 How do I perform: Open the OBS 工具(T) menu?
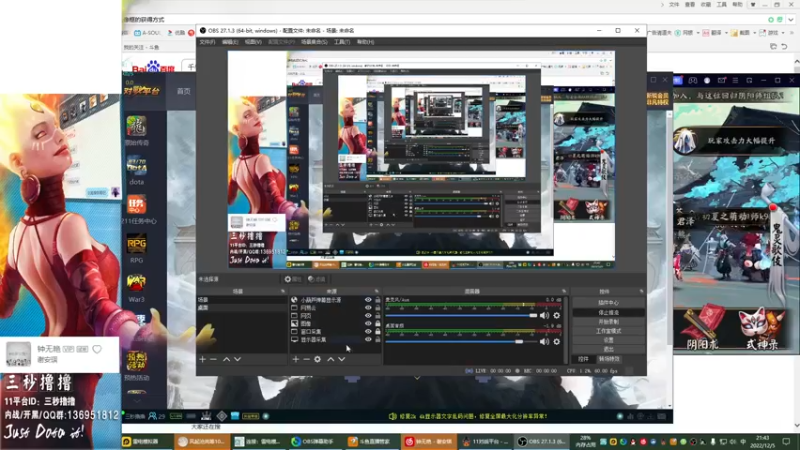[x=342, y=42]
